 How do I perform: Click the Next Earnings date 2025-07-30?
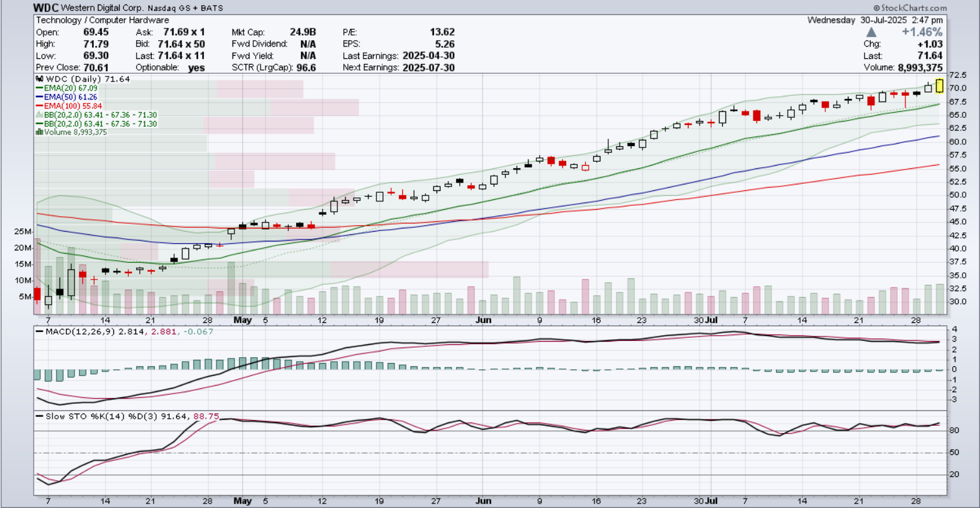[x=428, y=67]
